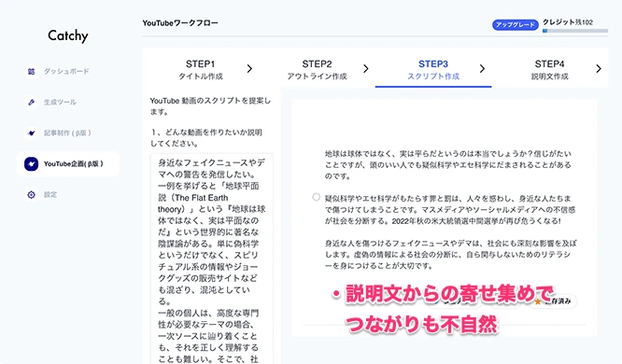This screenshot has height=364, width=622.
Task: Click the chevron after STEP3
Action: pos(482,68)
